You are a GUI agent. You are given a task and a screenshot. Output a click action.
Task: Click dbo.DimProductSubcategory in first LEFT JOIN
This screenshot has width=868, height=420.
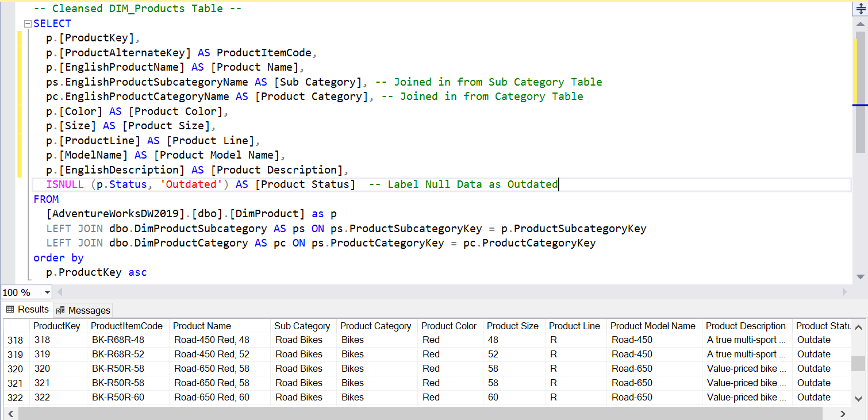(188, 229)
